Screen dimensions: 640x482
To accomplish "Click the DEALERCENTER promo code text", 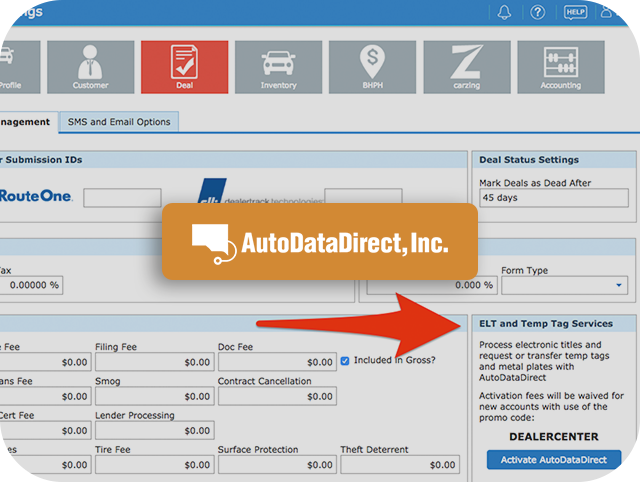I will [554, 437].
